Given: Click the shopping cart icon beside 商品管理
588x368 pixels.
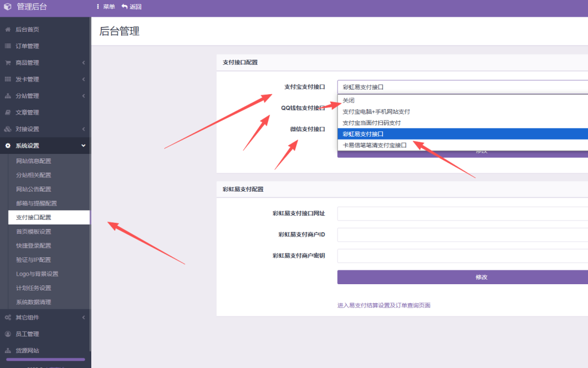Looking at the screenshot, I should (8, 63).
